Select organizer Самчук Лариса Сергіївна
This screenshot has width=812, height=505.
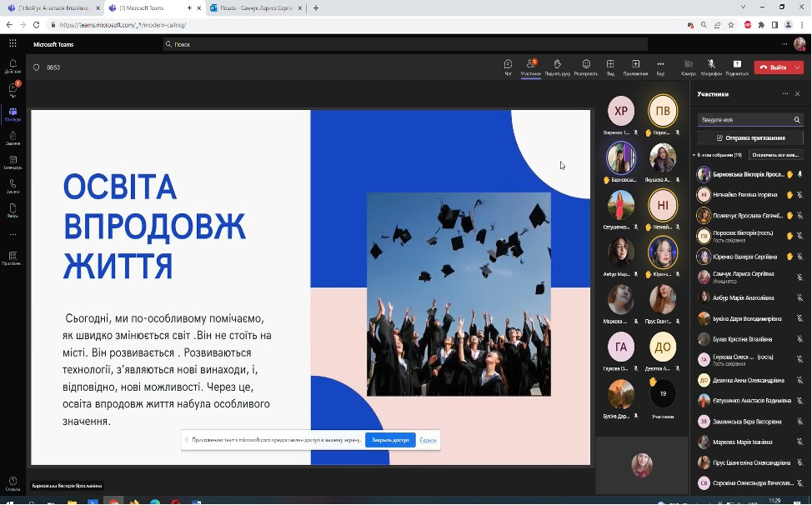point(749,277)
